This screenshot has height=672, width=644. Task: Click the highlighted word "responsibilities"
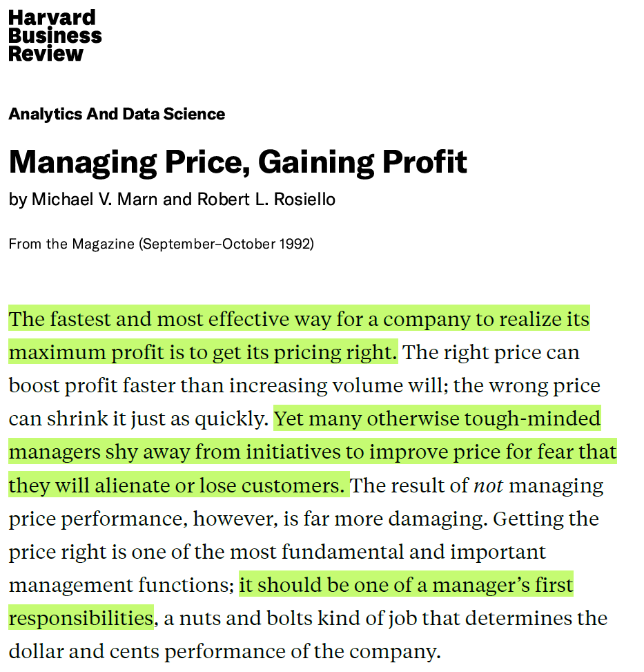pos(81,618)
